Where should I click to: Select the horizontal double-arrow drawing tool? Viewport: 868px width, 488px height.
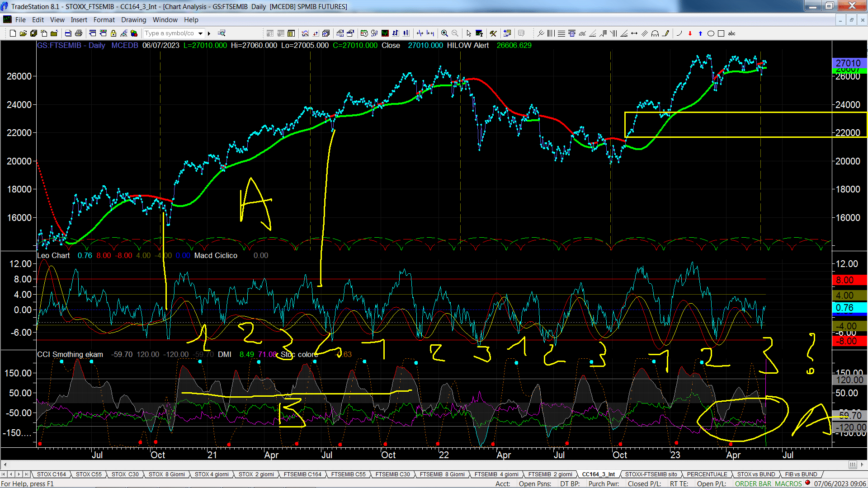(634, 33)
